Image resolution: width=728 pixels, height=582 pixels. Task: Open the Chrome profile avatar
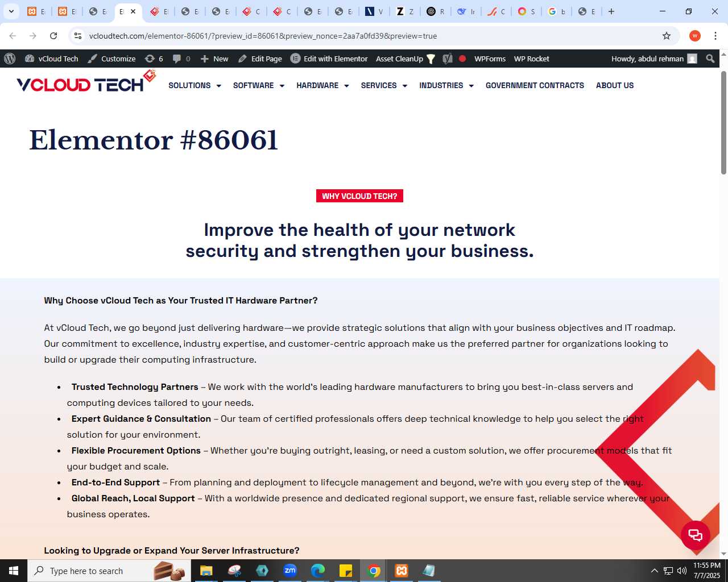coord(695,36)
